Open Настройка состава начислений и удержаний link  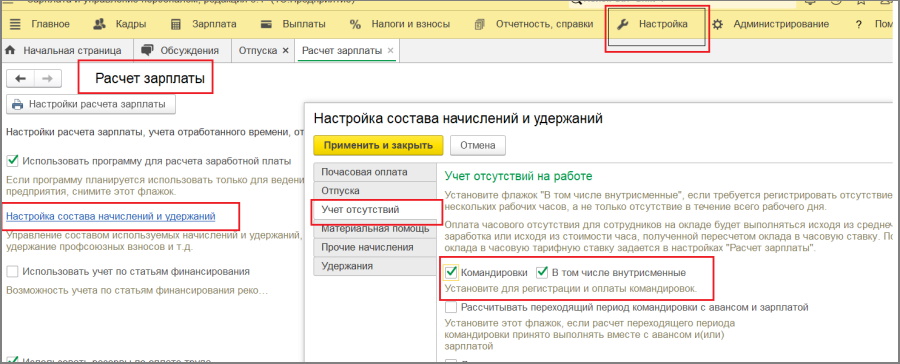pos(111,216)
